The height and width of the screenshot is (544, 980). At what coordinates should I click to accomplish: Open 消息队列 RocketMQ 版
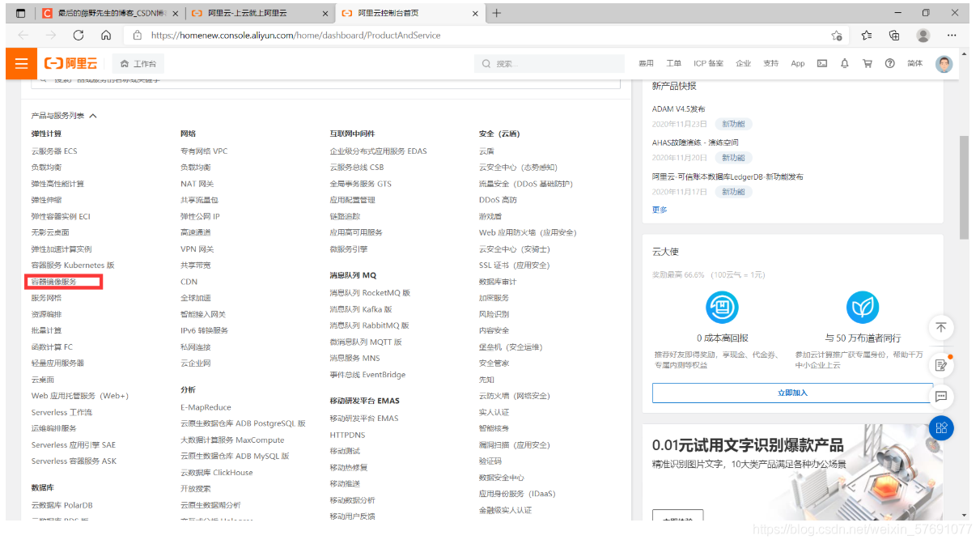(370, 293)
